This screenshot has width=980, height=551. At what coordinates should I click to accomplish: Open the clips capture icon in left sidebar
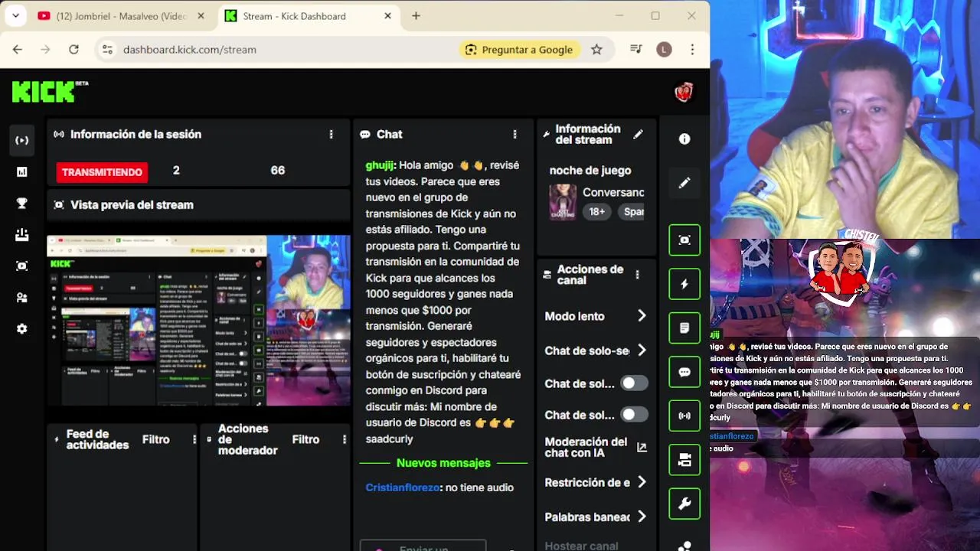pyautogui.click(x=22, y=266)
